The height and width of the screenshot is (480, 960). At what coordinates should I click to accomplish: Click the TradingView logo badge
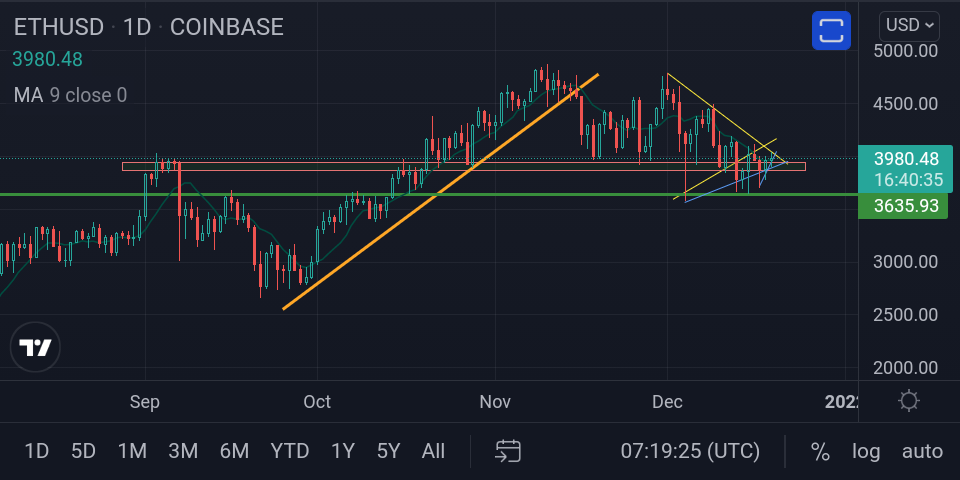36,347
